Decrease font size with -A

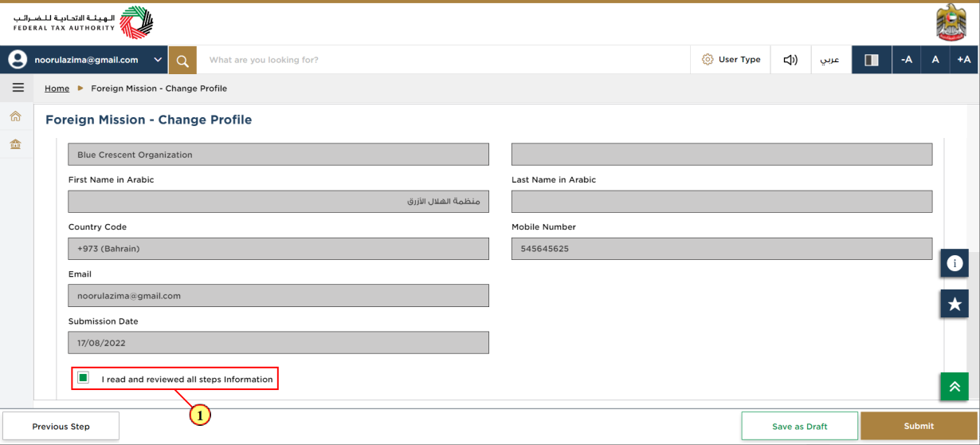coord(906,60)
